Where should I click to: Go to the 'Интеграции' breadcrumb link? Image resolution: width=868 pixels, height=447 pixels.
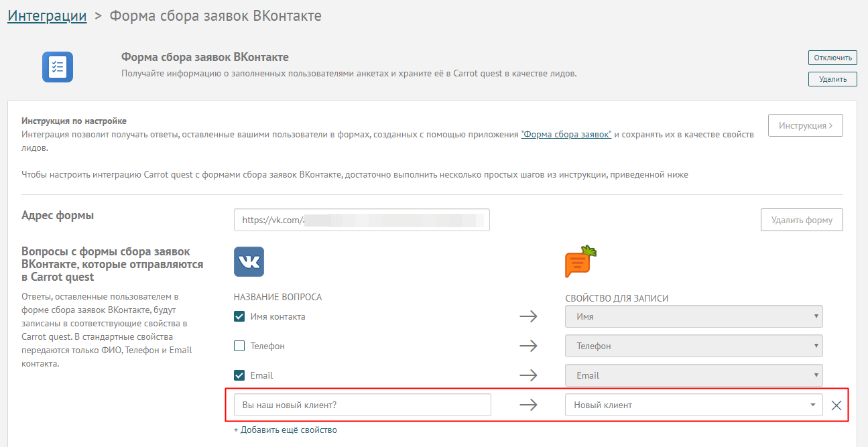(47, 15)
